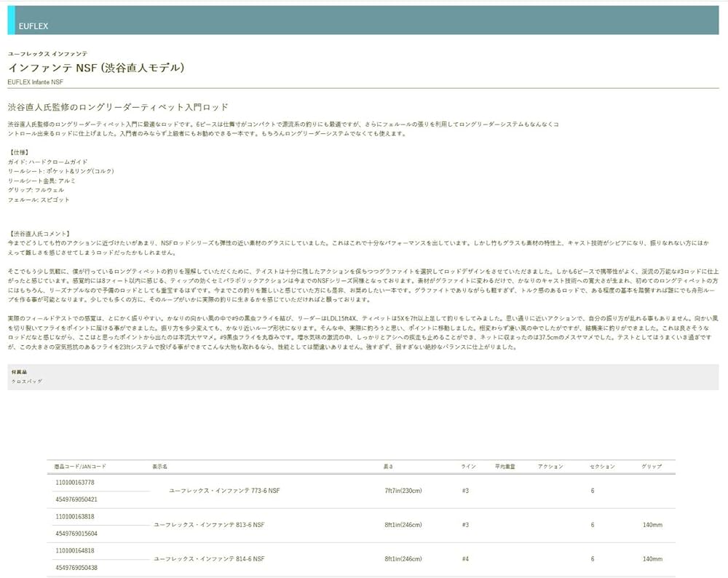Click the 長さ column header

[389, 466]
